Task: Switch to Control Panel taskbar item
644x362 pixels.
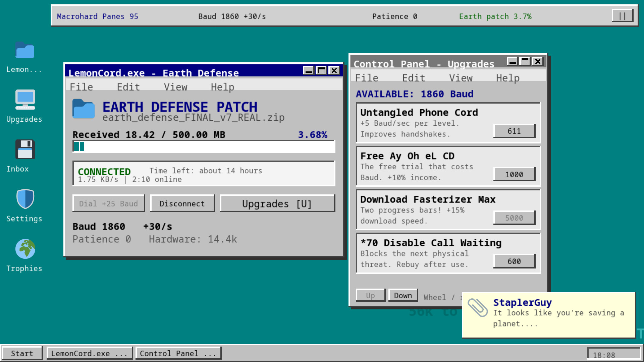Action: coord(178,353)
